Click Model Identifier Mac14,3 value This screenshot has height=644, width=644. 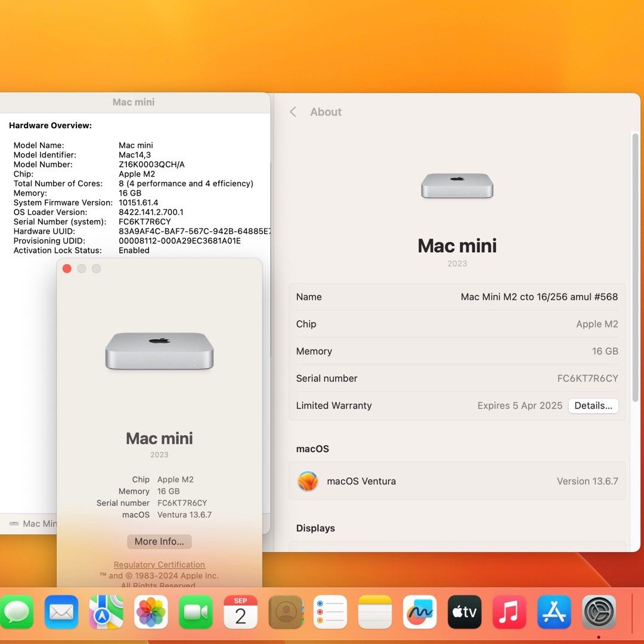click(135, 155)
